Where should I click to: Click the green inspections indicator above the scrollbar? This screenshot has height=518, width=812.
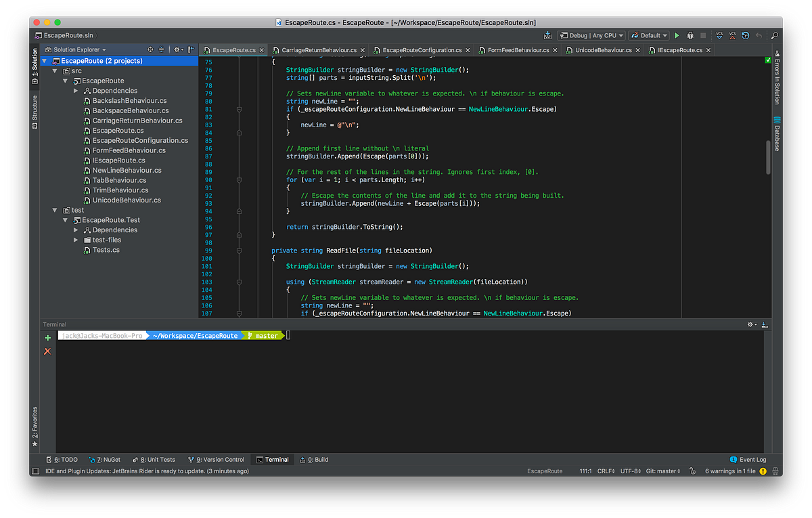click(x=767, y=60)
